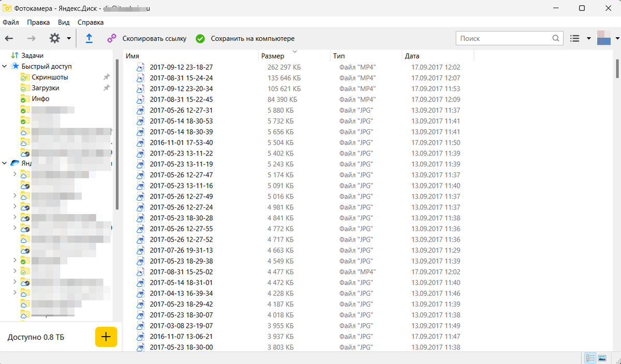Open the Вид menu
This screenshot has height=364, width=621.
coord(64,22)
